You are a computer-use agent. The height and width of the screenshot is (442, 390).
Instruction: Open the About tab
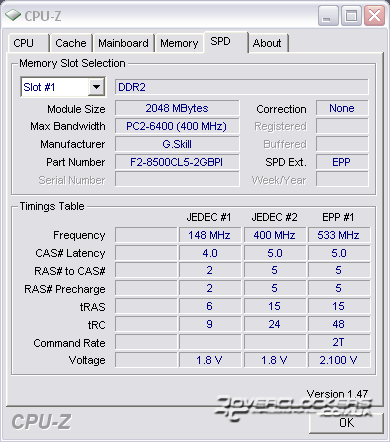click(x=268, y=43)
